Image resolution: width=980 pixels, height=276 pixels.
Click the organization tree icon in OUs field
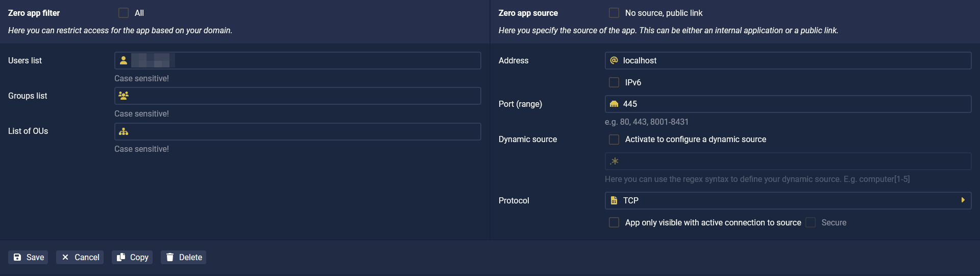click(124, 131)
